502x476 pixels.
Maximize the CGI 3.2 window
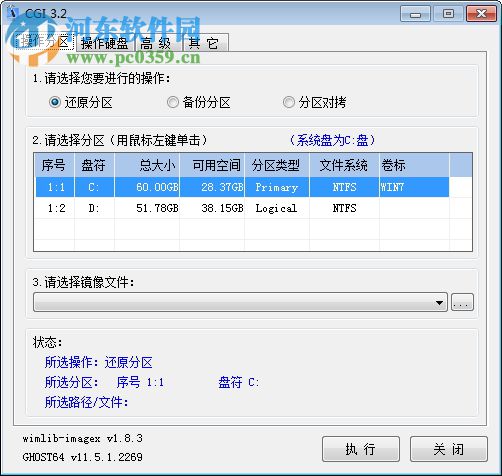click(x=448, y=14)
